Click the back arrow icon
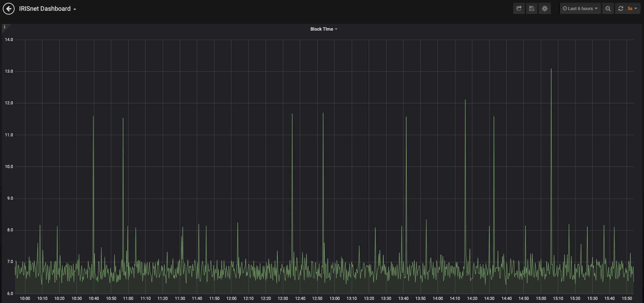This screenshot has width=644, height=303. click(x=9, y=9)
